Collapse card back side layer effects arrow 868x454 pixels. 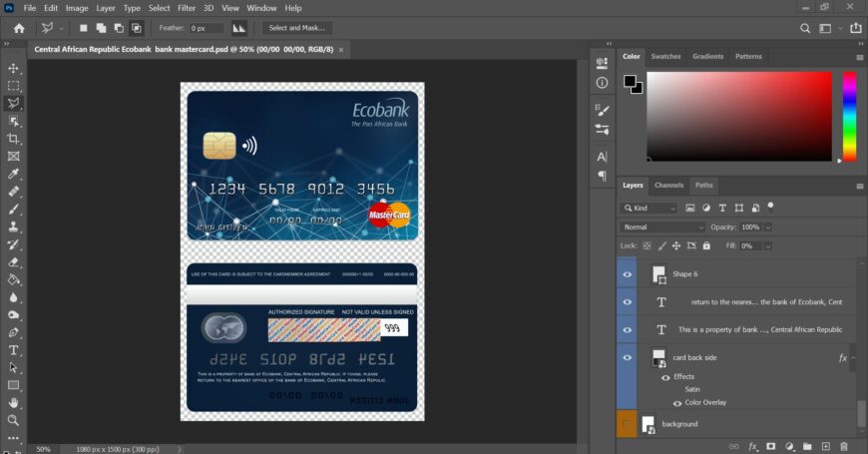tap(853, 357)
